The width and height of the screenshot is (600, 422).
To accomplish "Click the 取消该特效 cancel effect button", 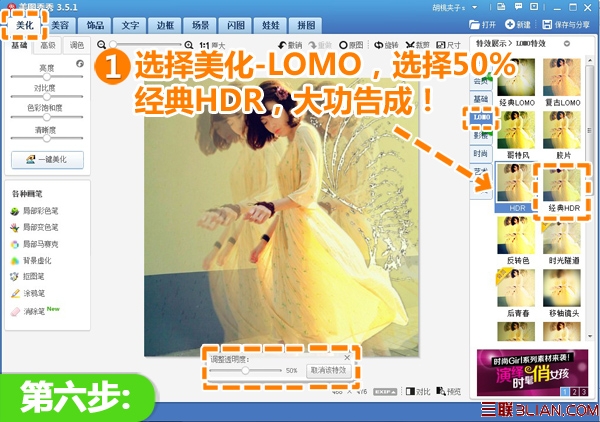I will click(x=328, y=370).
